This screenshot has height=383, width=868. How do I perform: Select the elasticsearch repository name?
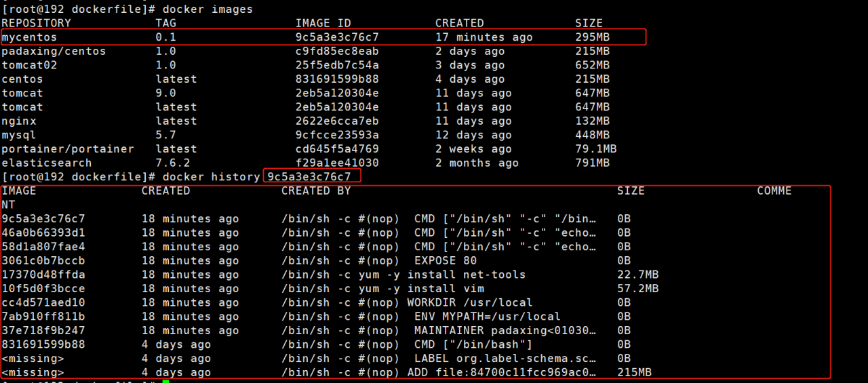(x=47, y=163)
